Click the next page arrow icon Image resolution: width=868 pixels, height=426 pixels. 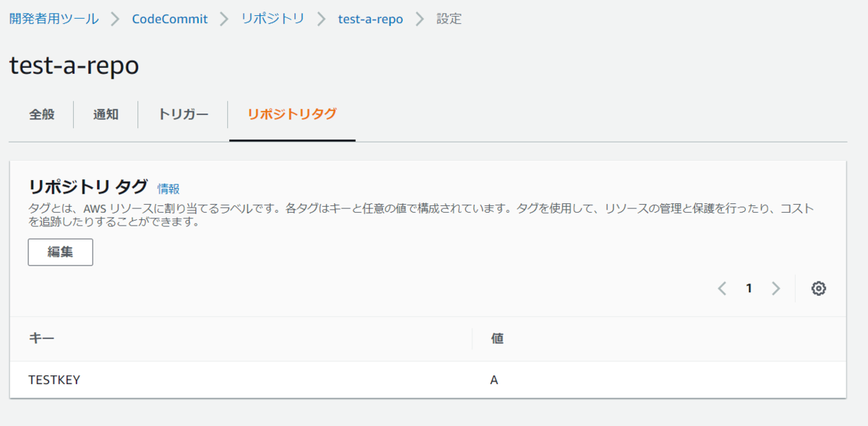[x=776, y=288]
